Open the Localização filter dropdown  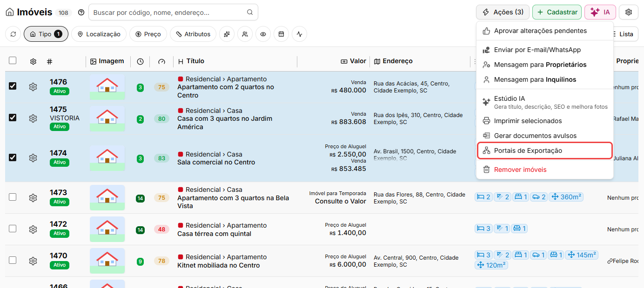pos(99,34)
